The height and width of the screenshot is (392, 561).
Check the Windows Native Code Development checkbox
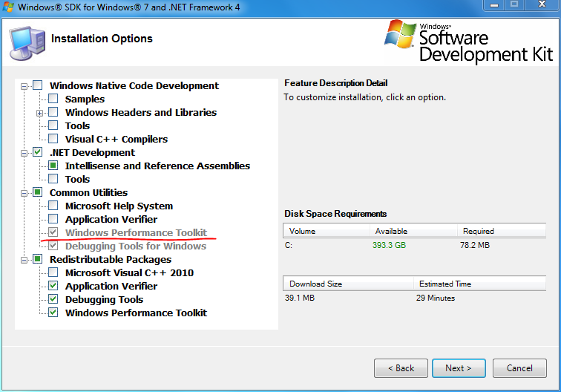pos(38,85)
